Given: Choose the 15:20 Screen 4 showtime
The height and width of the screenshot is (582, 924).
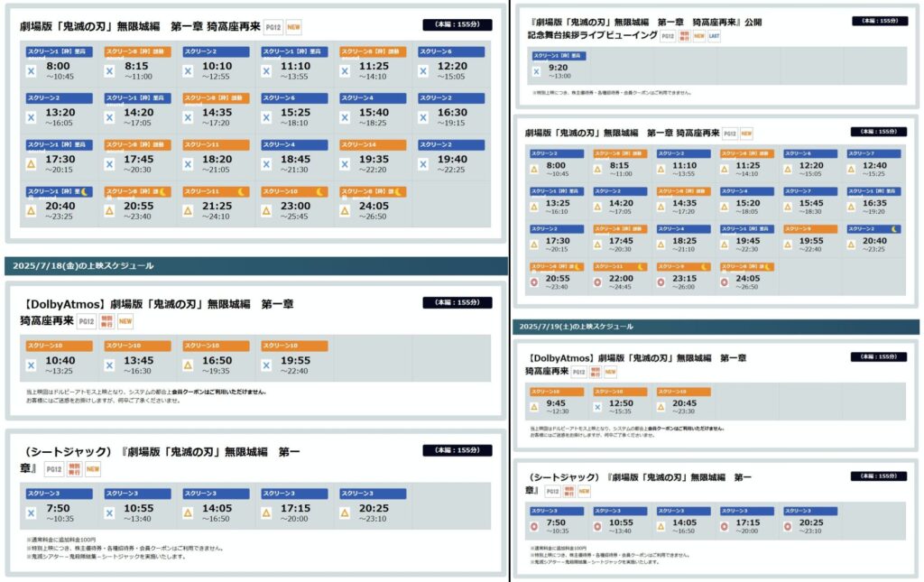Looking at the screenshot, I should click(746, 201).
